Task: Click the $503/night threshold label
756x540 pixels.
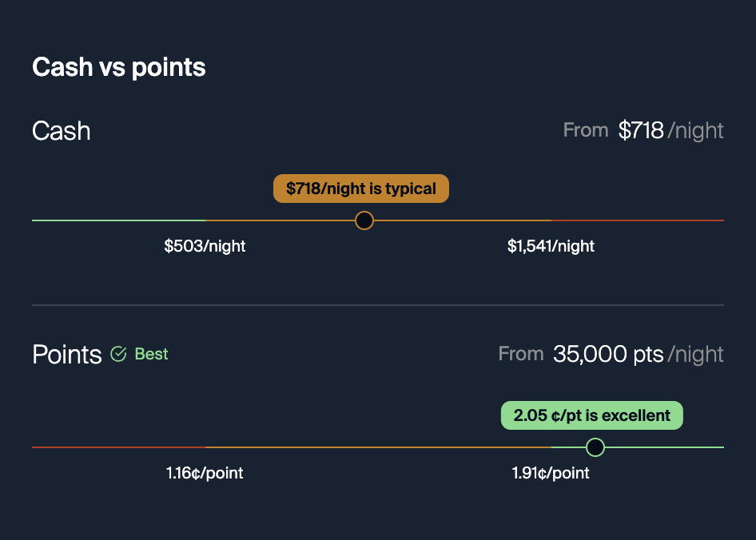Action: [205, 246]
